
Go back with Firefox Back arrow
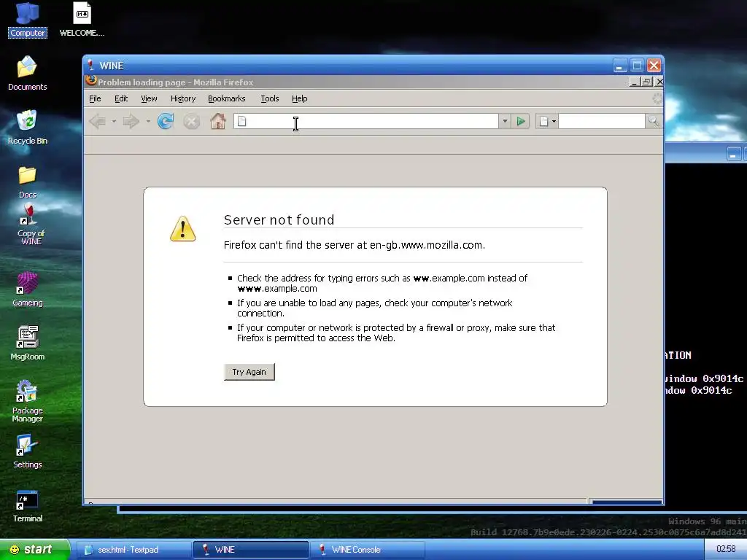coord(98,122)
